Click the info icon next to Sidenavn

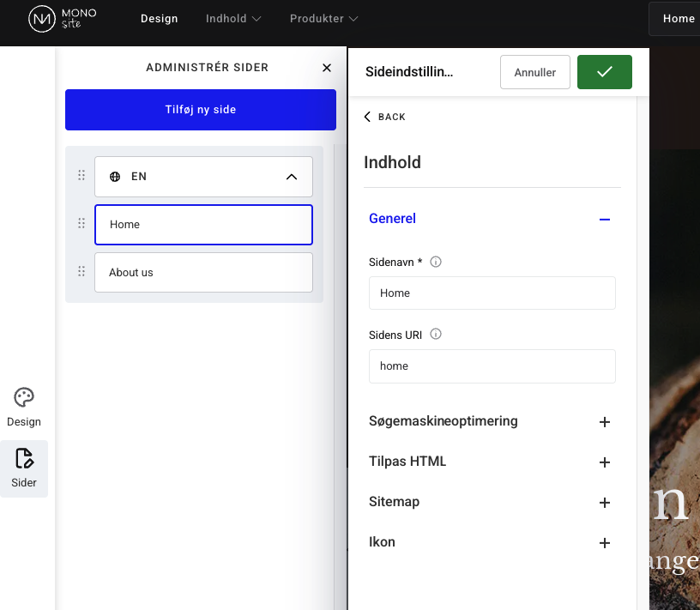point(436,263)
